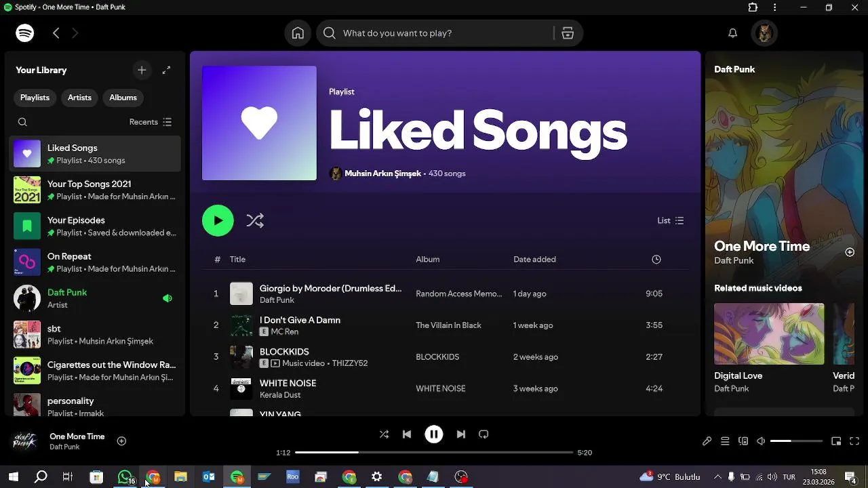Screen dimensions: 868x488
Task: Open Muhsin Arkın Şimşek profile link
Action: pyautogui.click(x=382, y=174)
